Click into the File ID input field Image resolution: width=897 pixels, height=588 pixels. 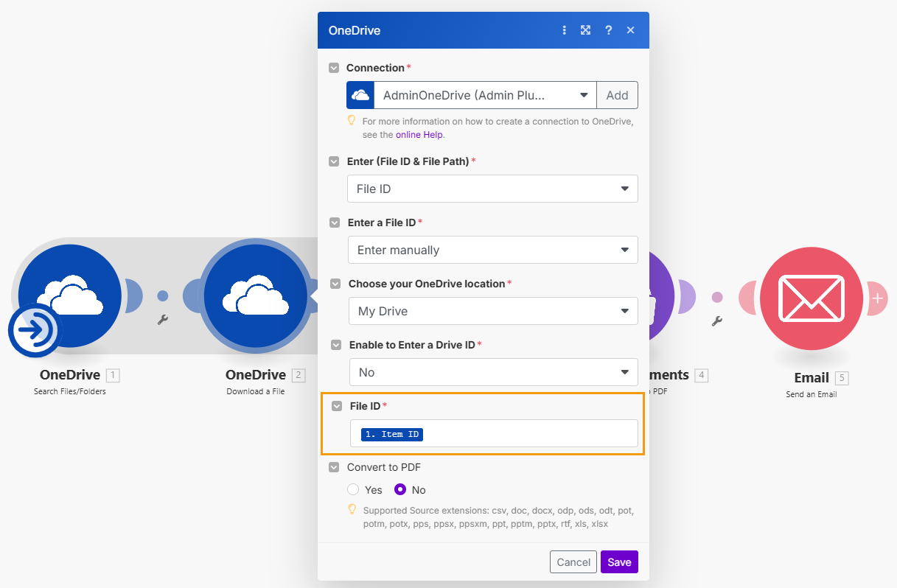[494, 433]
